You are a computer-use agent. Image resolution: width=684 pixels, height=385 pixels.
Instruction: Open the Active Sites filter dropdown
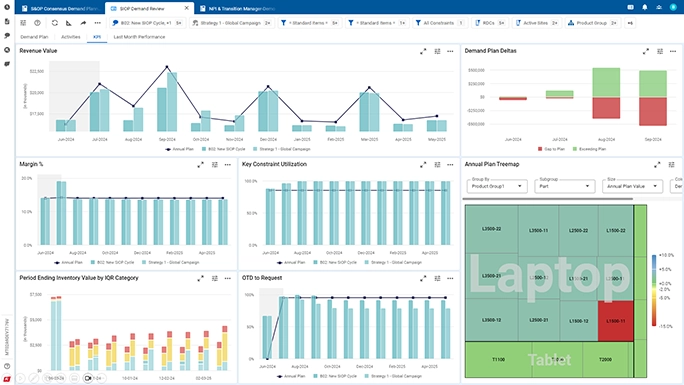pos(537,23)
